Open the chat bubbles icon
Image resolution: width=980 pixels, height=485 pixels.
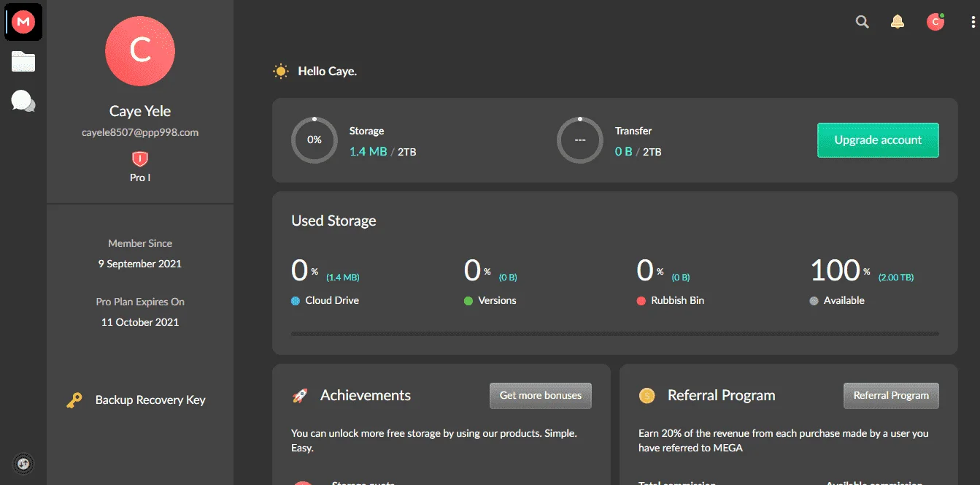click(23, 101)
